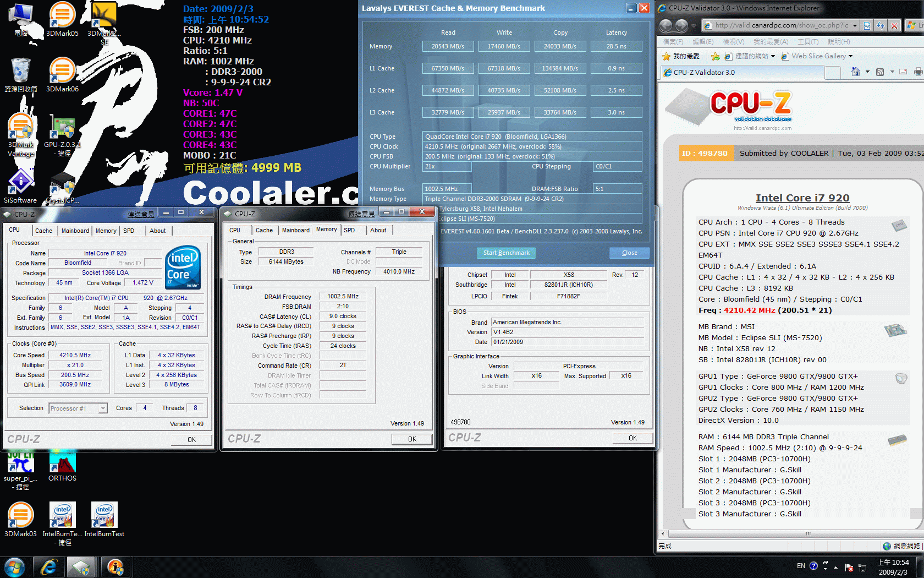Click the IE address bar URL field
The image size is (924, 578).
coord(781,25)
